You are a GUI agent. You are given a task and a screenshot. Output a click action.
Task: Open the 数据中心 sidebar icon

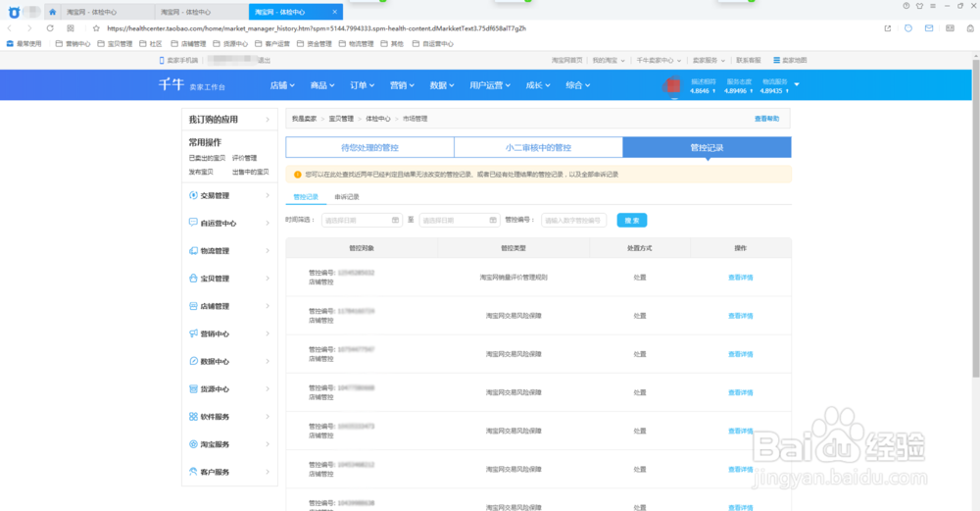(x=193, y=361)
